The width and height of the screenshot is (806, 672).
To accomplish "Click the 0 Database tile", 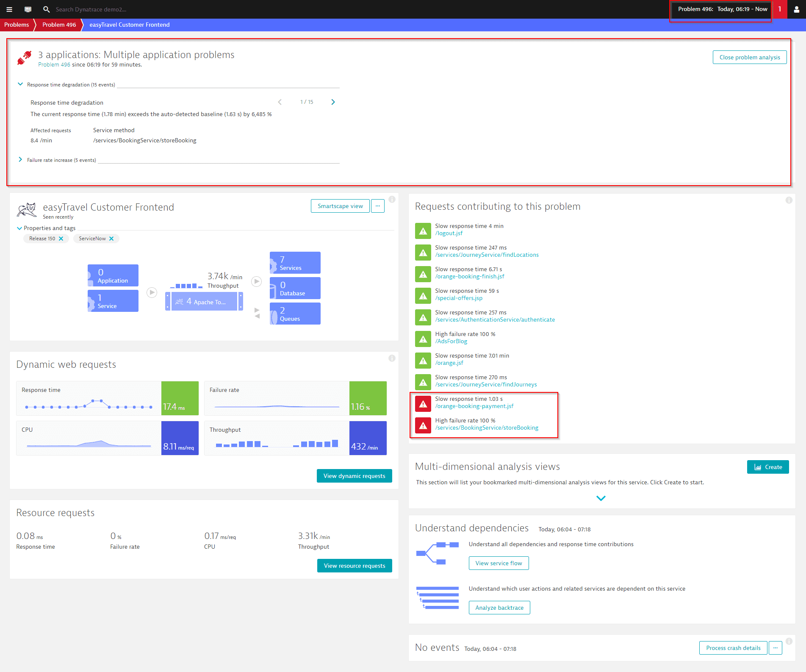I will 295,288.
